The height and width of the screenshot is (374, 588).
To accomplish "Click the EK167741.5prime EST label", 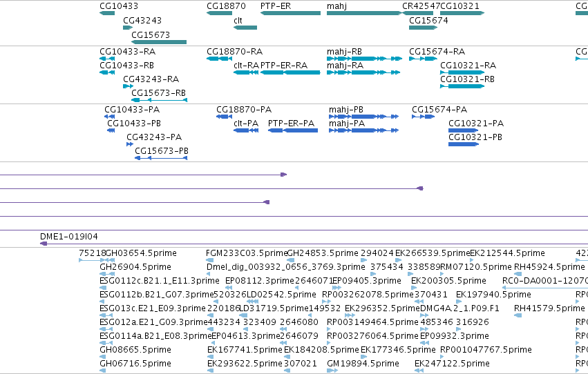I will (x=245, y=350).
